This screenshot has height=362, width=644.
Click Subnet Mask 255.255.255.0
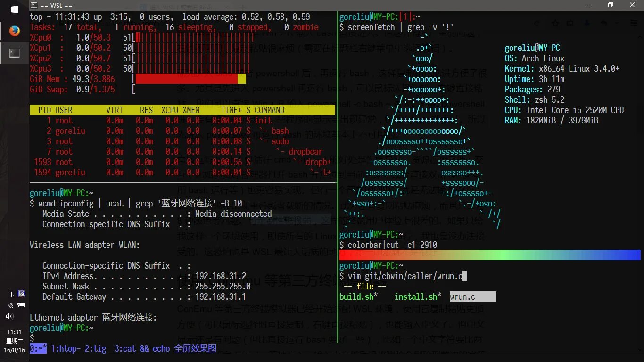146,286
